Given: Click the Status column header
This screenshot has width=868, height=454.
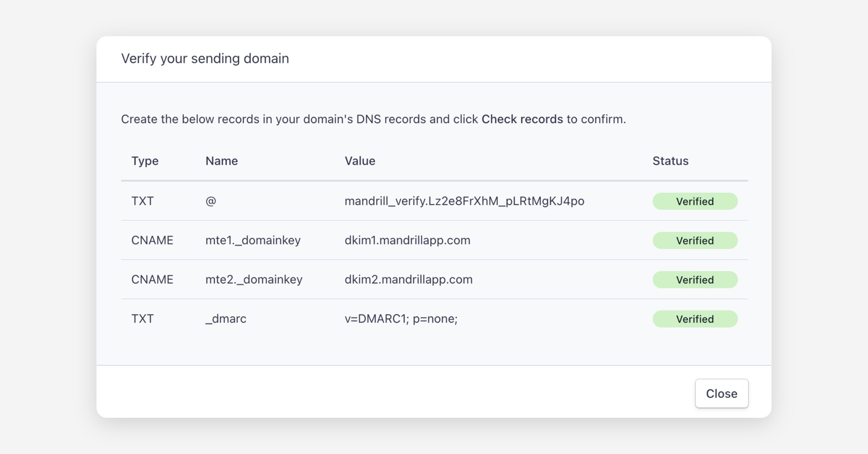Looking at the screenshot, I should [x=670, y=161].
